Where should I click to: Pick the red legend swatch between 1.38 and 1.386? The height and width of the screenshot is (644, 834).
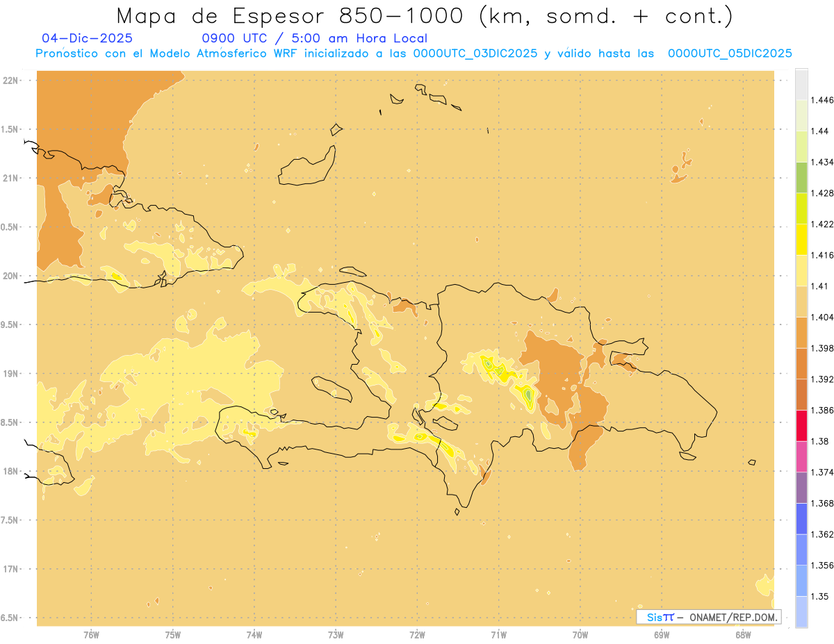(x=801, y=426)
